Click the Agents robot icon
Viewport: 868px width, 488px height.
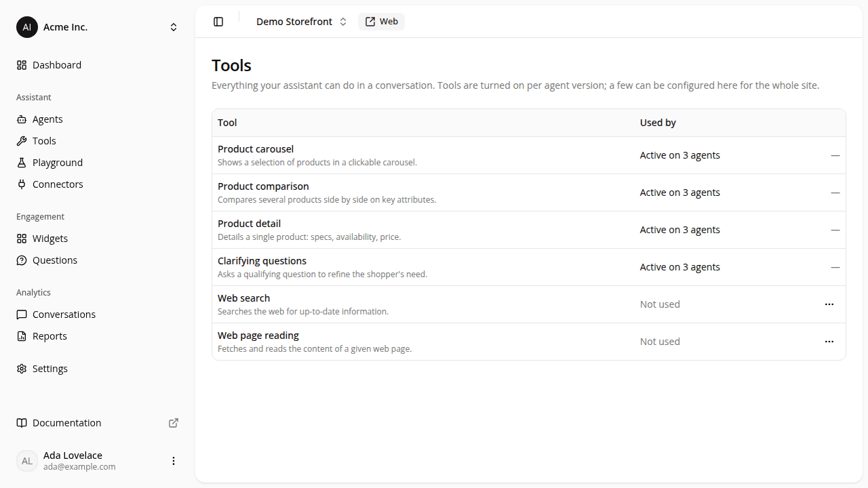point(22,119)
